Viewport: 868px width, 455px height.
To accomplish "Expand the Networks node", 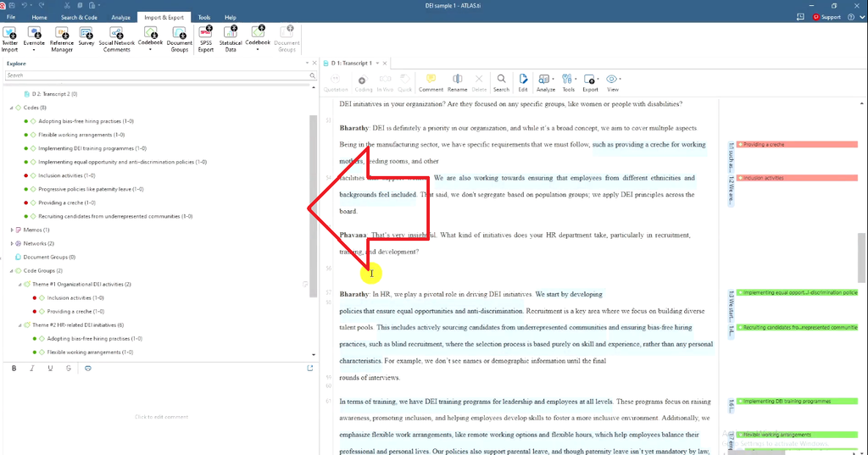I will (12, 243).
